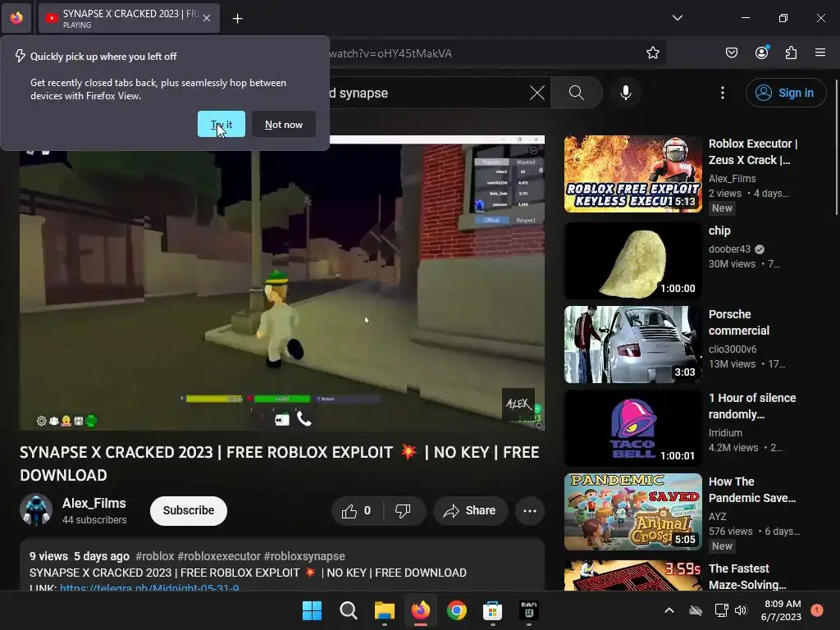
Task: Like the video with thumbs up
Action: [357, 511]
